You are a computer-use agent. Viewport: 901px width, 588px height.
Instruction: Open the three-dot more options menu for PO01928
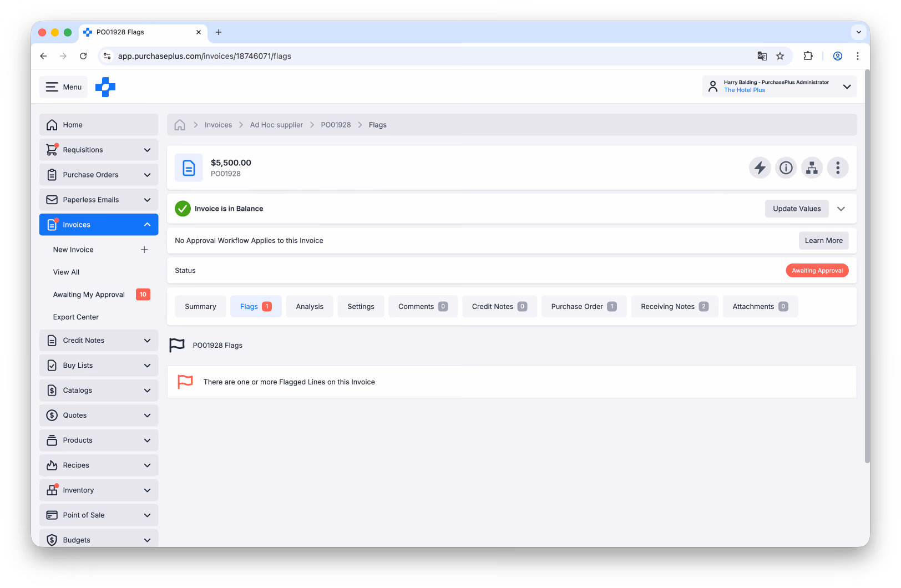[838, 168]
